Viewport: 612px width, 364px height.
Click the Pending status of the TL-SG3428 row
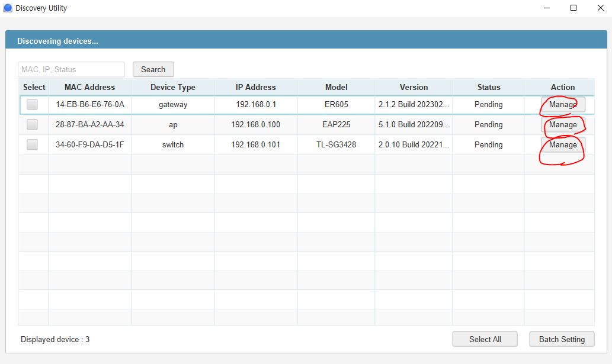tap(488, 144)
